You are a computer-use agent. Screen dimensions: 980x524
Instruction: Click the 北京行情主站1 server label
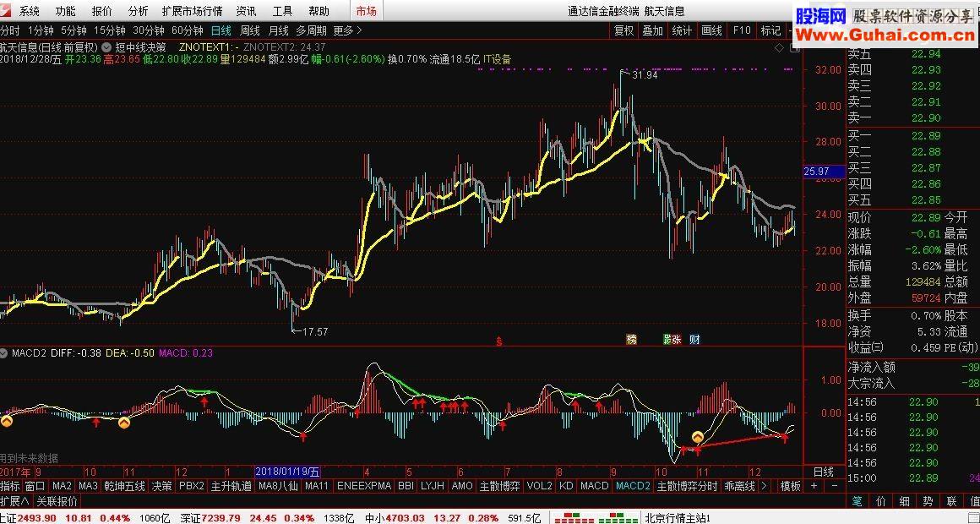(678, 518)
